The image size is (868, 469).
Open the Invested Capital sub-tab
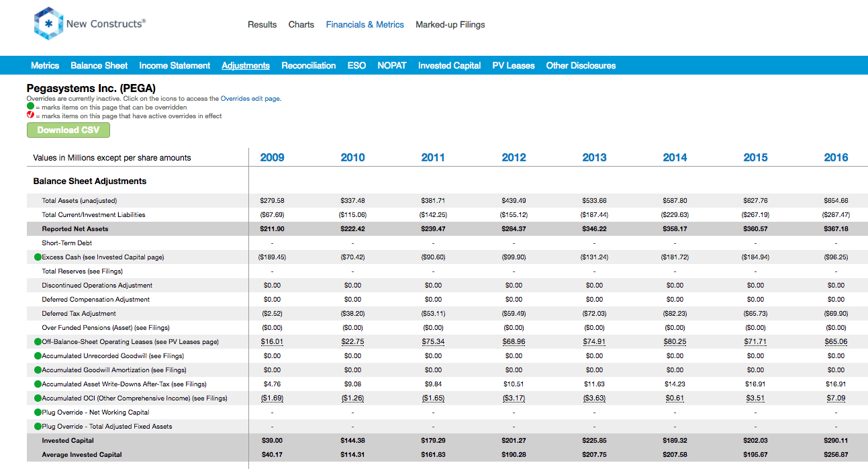[x=450, y=65]
